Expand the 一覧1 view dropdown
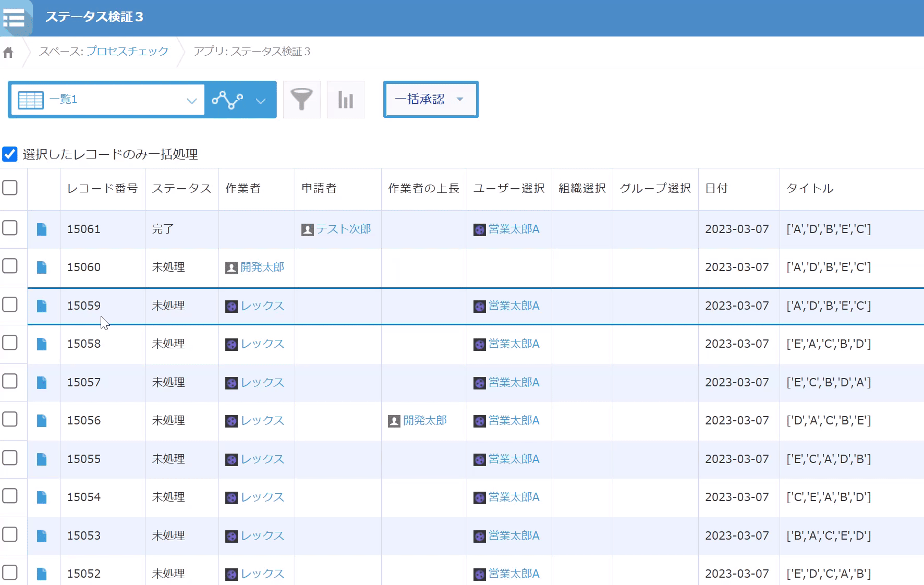Viewport: 924px width, 585px height. coord(191,100)
